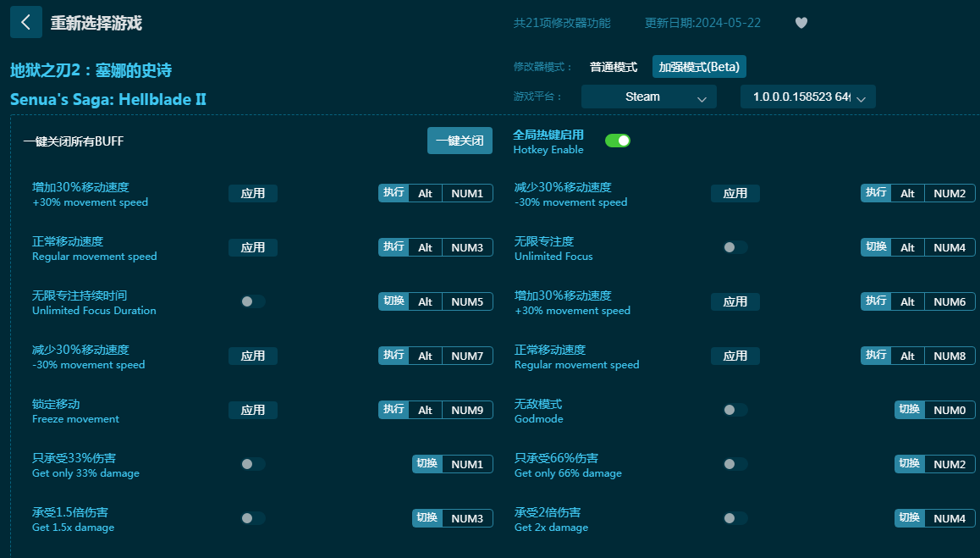Click the 一键关闭 button
Screen dimensions: 980x558
click(x=460, y=141)
